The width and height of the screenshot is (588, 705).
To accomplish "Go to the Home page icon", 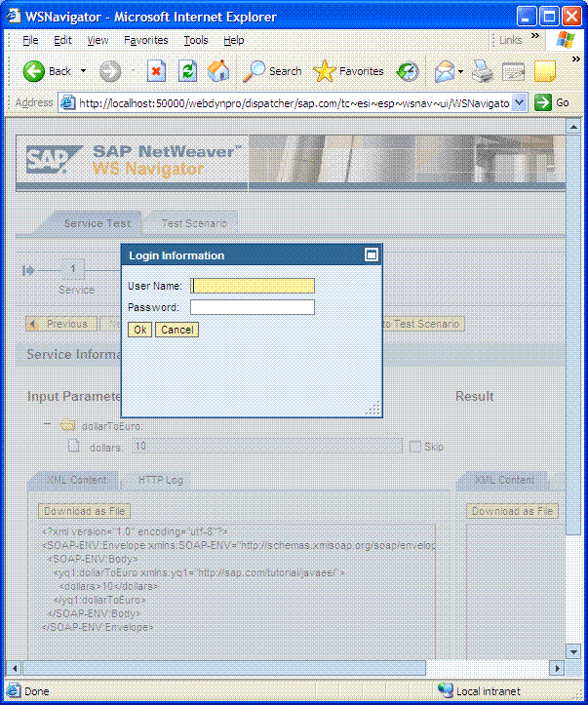I will click(219, 71).
